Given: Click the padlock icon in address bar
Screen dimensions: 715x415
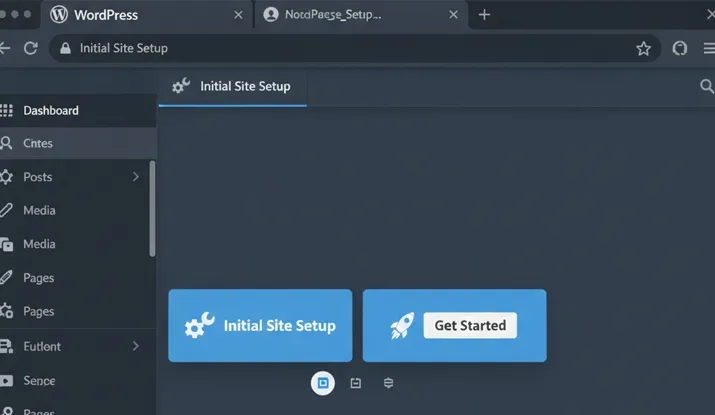Looking at the screenshot, I should click(65, 48).
